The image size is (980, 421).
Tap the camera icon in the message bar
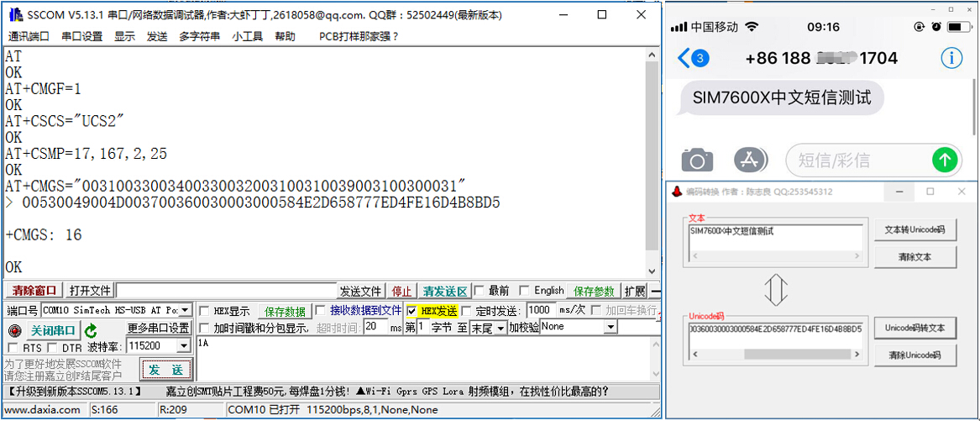pyautogui.click(x=697, y=161)
